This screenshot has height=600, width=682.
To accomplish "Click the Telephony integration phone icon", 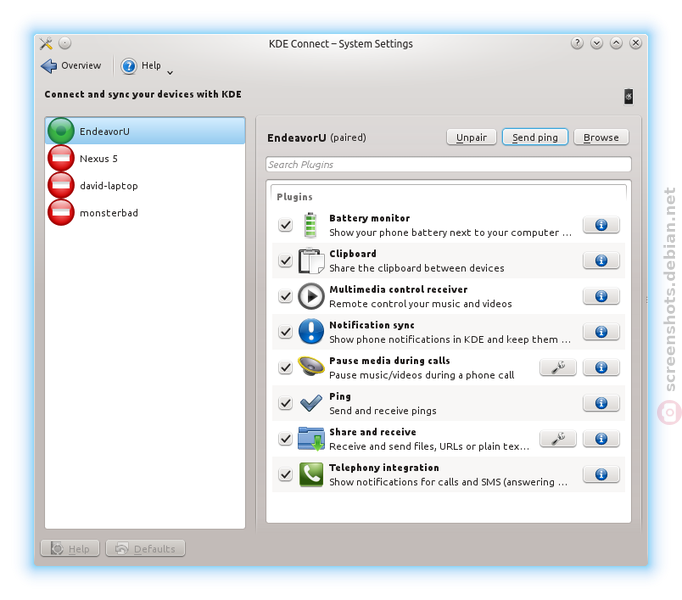I will [x=311, y=474].
